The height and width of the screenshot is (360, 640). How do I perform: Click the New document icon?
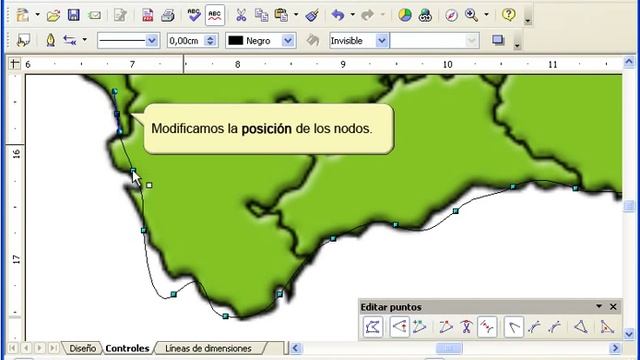point(23,16)
